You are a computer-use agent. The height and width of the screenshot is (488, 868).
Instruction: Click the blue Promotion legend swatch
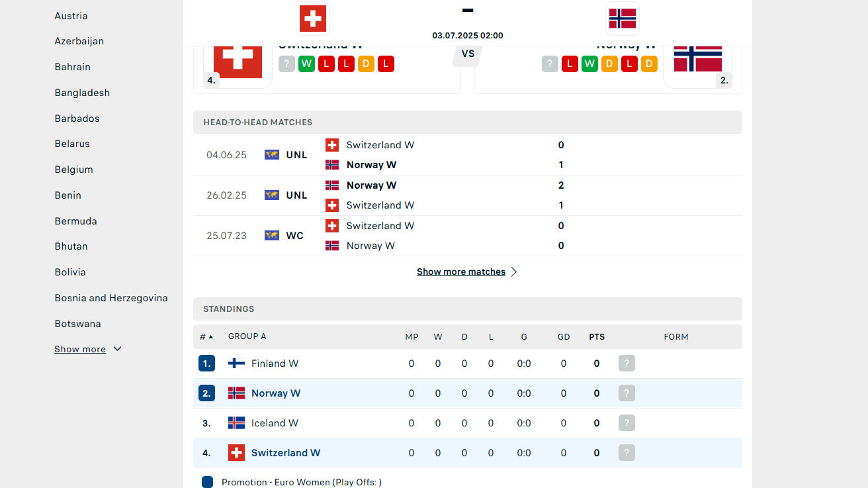(207, 482)
